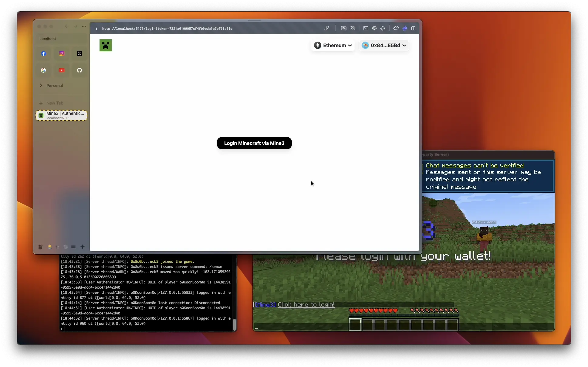Click terminal line '0x8d0b...ecb5 joined the game.'

point(162,261)
